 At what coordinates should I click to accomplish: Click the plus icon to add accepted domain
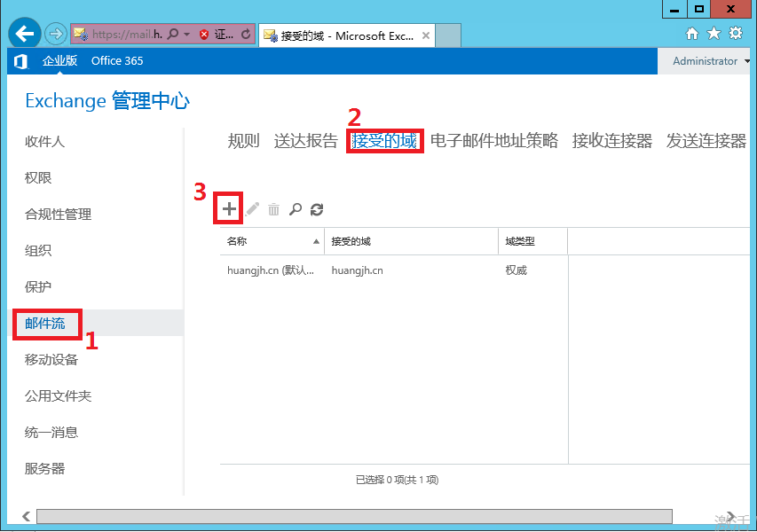[229, 209]
